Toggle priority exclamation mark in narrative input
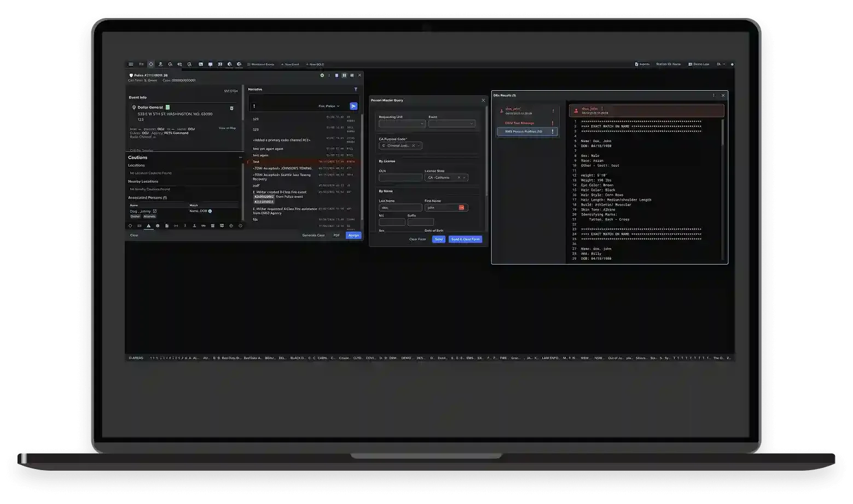Screen dimensions: 853x504 click(254, 106)
